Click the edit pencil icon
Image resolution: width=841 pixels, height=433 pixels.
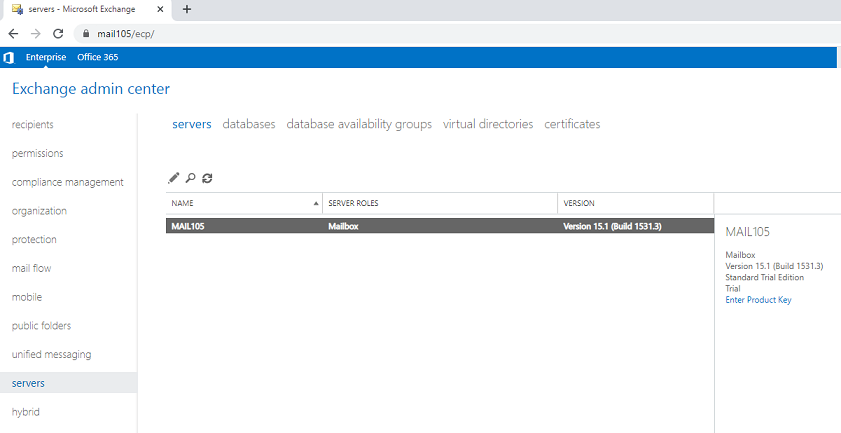click(173, 178)
